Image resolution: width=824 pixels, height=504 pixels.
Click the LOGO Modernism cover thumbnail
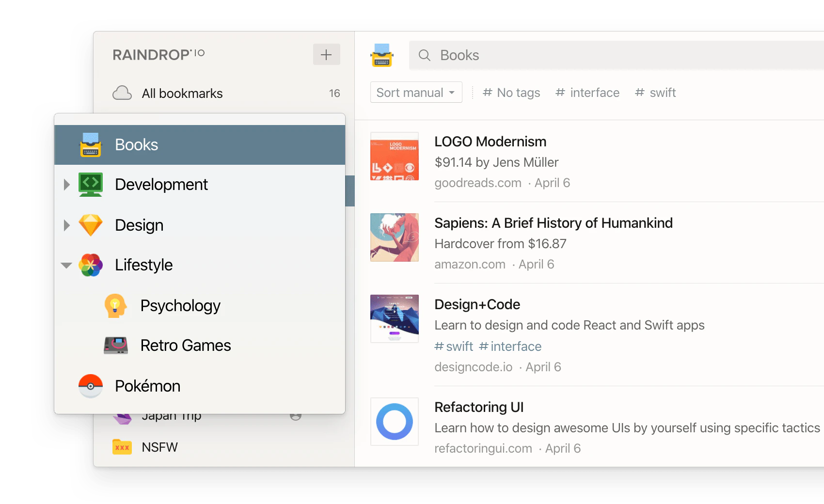click(x=395, y=156)
